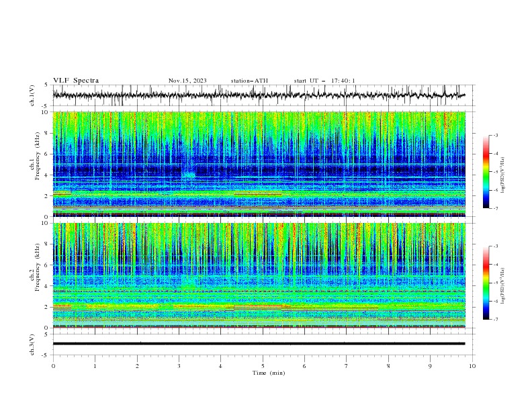Click the "Time (min)" axis label
This screenshot has width=532, height=411.
[269, 373]
